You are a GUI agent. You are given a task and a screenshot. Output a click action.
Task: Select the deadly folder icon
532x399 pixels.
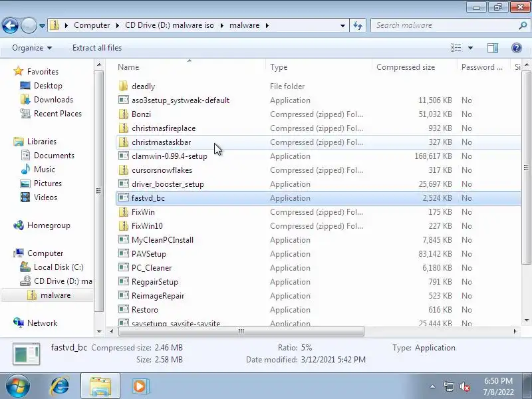tap(124, 86)
